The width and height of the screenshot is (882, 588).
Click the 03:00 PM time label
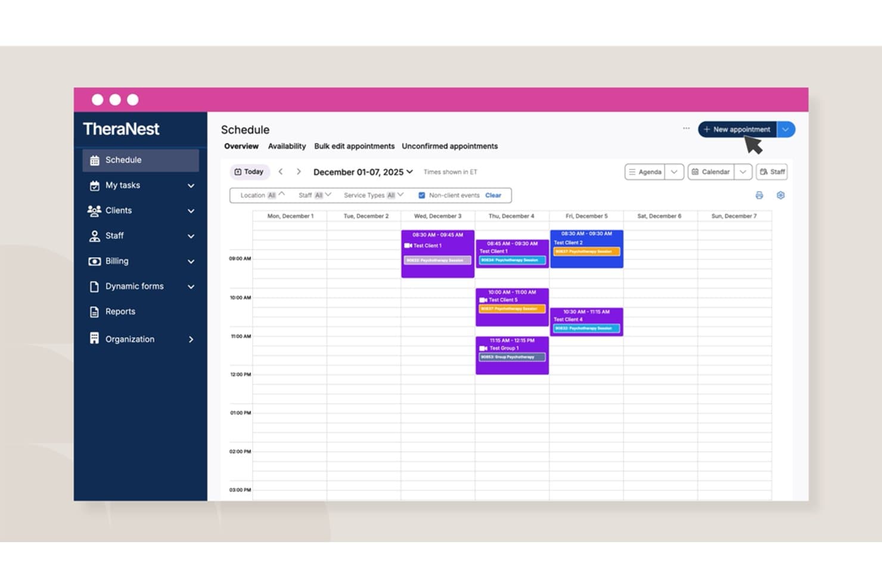tap(240, 490)
